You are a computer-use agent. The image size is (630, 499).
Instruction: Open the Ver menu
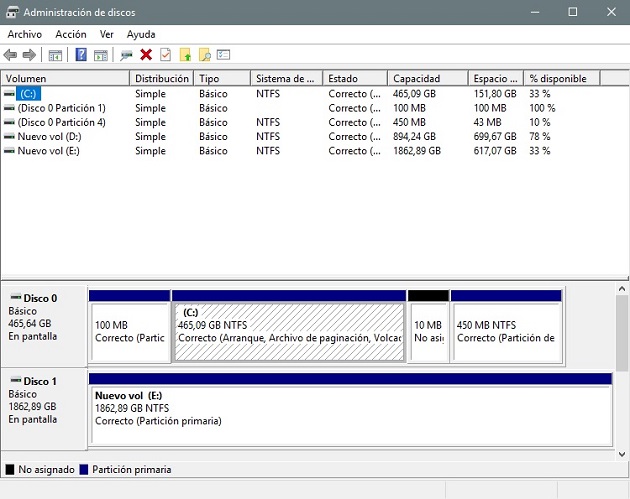click(x=107, y=34)
